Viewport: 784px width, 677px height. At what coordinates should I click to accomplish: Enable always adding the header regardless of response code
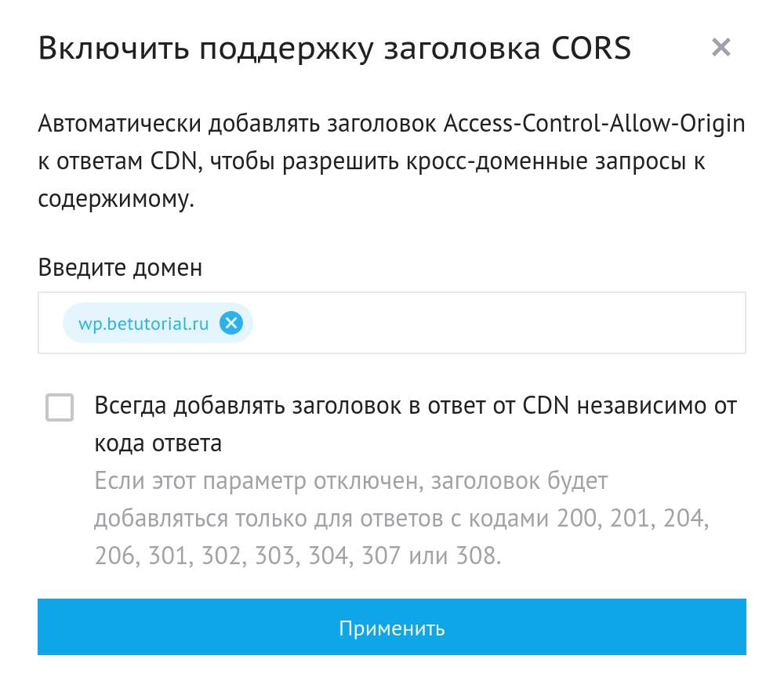pyautogui.click(x=60, y=408)
